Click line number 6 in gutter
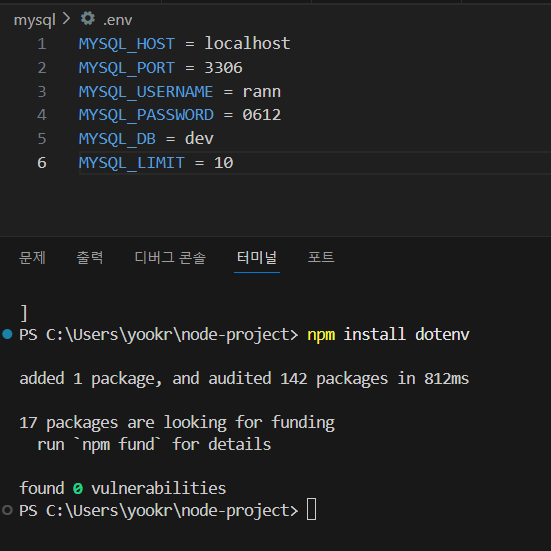The height and width of the screenshot is (551, 551). (42, 163)
